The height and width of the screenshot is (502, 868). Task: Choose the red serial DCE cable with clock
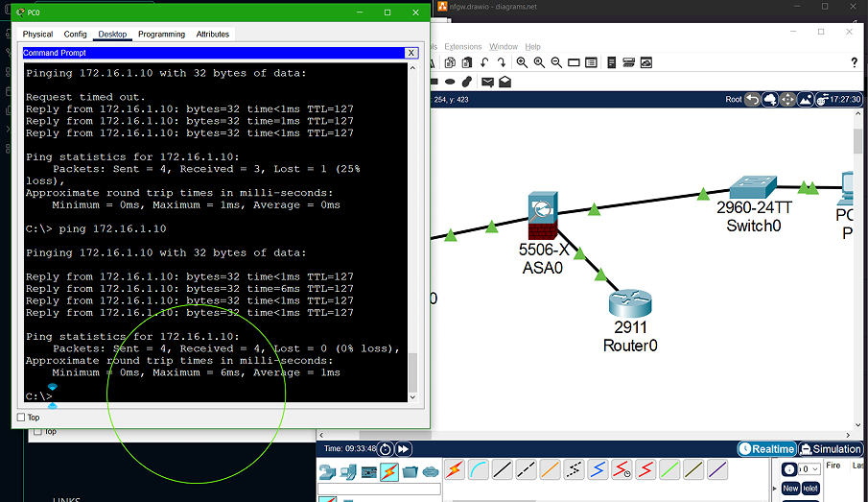point(622,470)
